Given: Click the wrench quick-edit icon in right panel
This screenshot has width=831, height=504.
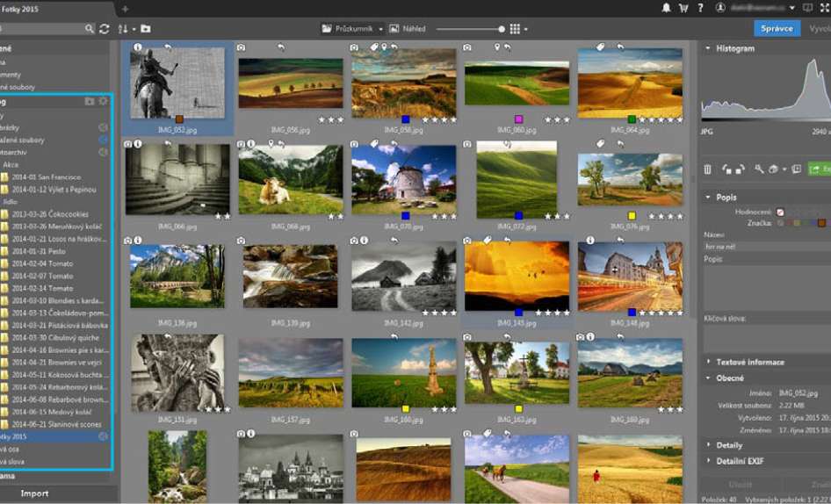Looking at the screenshot, I should (758, 169).
